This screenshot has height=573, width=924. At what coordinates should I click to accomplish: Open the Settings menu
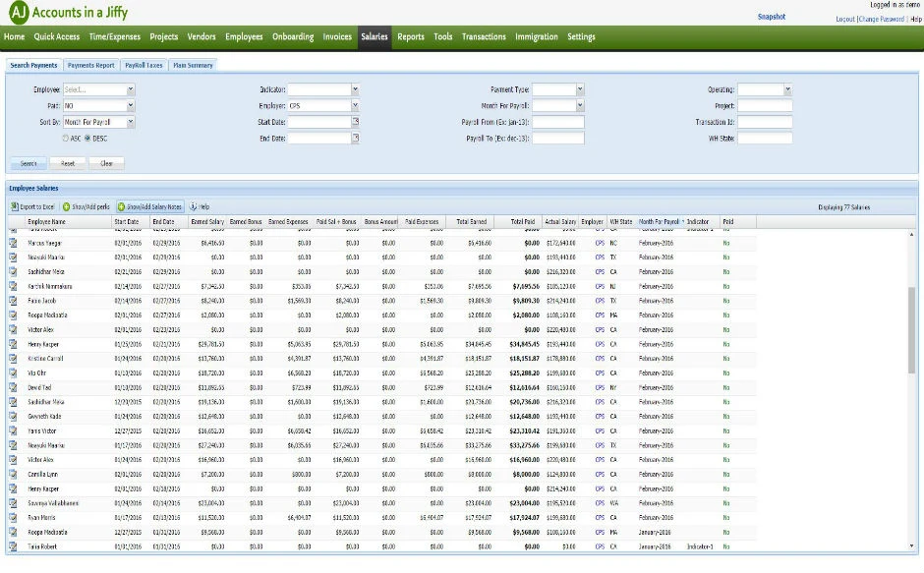click(581, 36)
